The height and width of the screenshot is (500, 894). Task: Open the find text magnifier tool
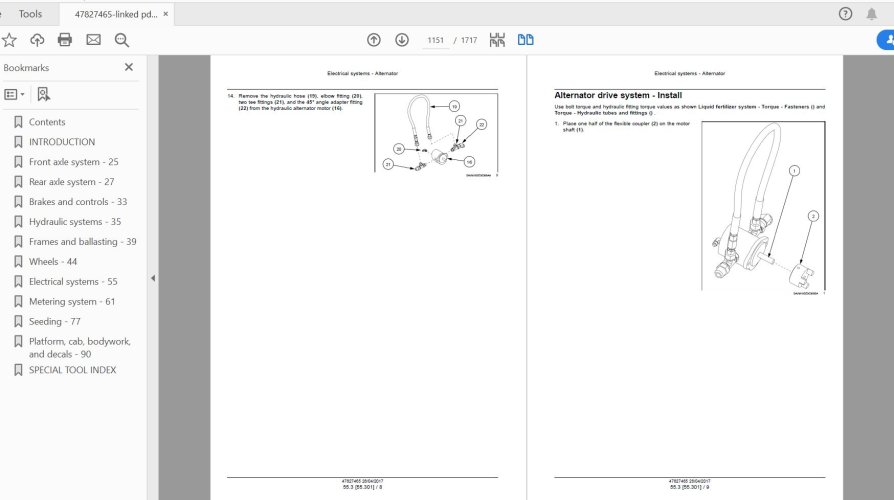click(x=121, y=40)
